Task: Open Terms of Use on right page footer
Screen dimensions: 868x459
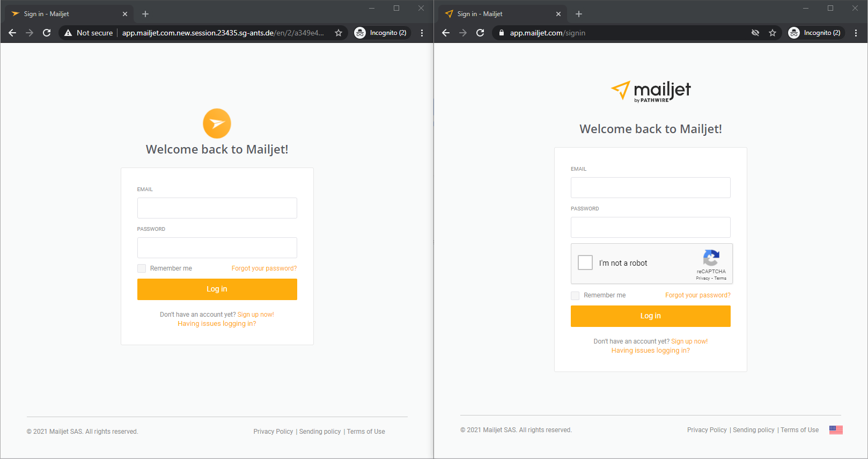Action: click(800, 430)
